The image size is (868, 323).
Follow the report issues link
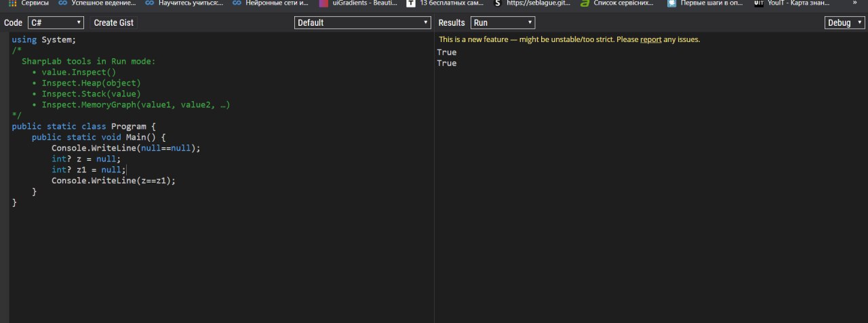pyautogui.click(x=651, y=39)
